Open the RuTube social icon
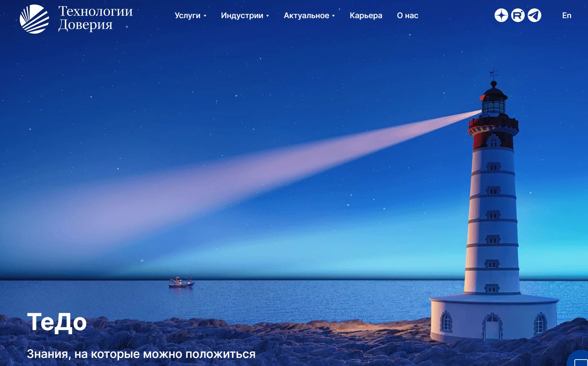This screenshot has width=588, height=366. click(518, 15)
